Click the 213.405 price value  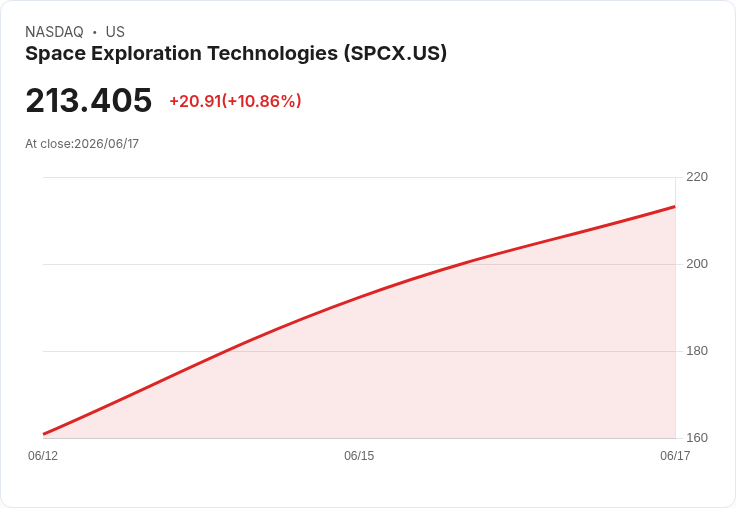pyautogui.click(x=88, y=100)
